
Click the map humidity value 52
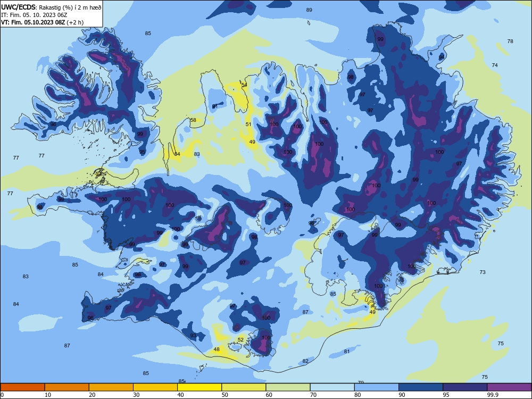(x=240, y=340)
